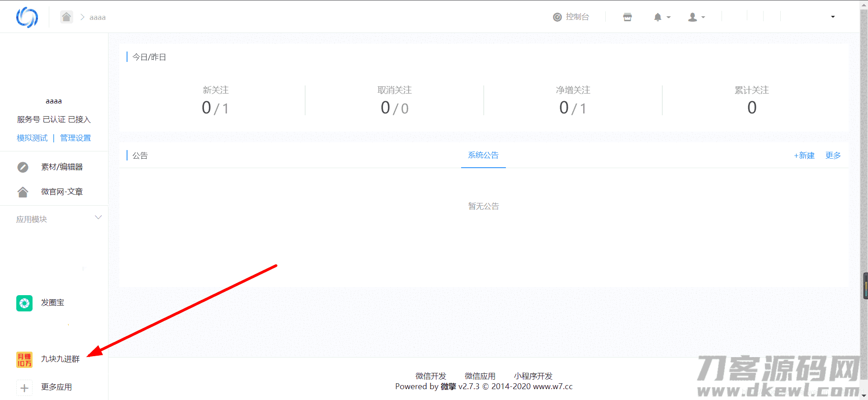Open the 九块九进群 app
This screenshot has height=400, width=868.
tap(61, 359)
